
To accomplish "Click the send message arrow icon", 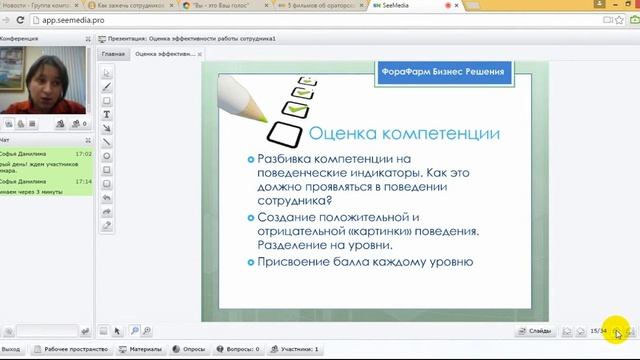I will coord(85,331).
